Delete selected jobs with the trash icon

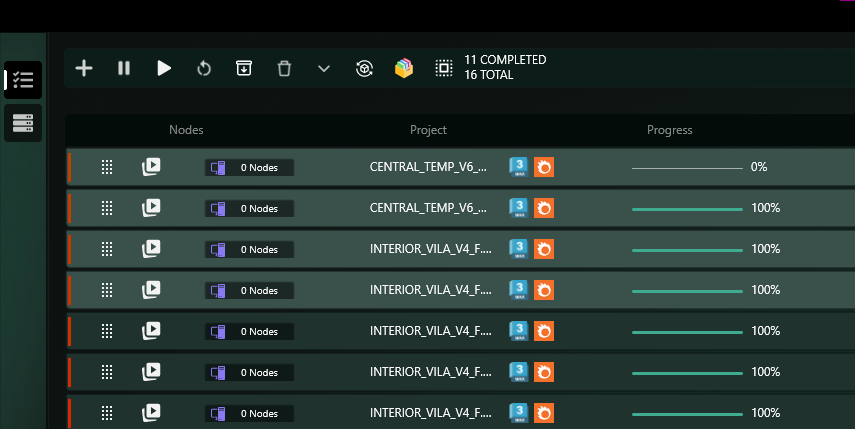284,69
